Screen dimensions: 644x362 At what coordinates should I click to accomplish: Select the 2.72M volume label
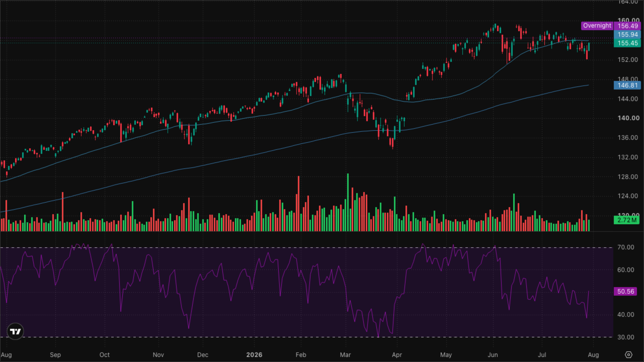pos(626,220)
